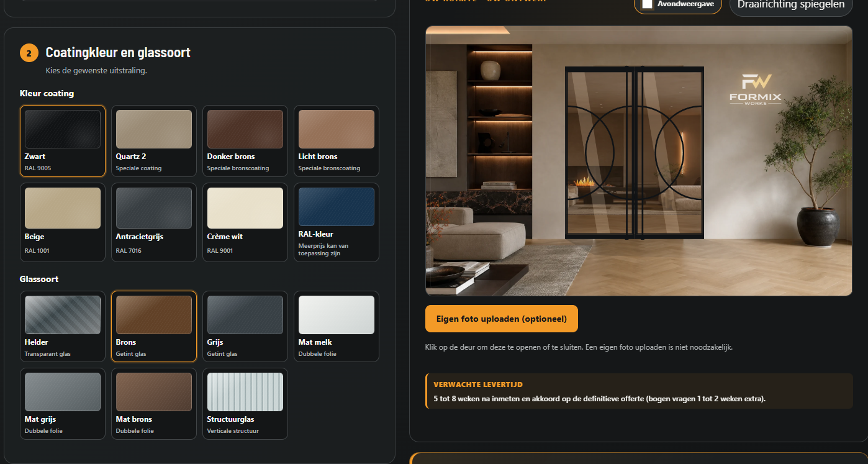The image size is (868, 464).
Task: Choose the Brons getint glas option
Action: click(154, 326)
